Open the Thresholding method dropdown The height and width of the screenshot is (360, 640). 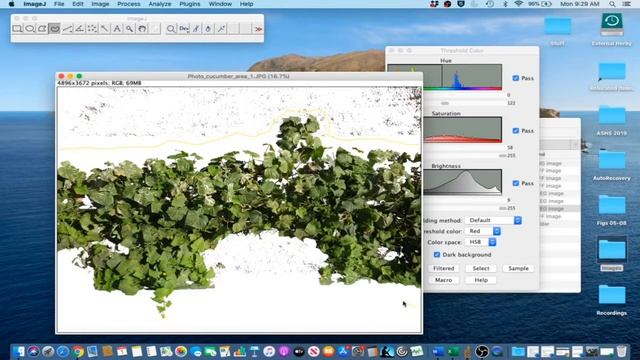coord(493,220)
